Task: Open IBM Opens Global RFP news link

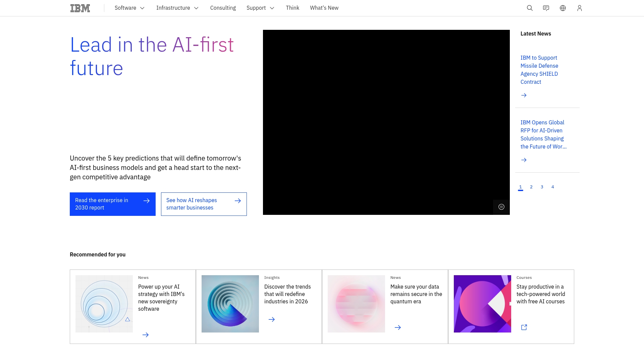Action: pyautogui.click(x=543, y=134)
